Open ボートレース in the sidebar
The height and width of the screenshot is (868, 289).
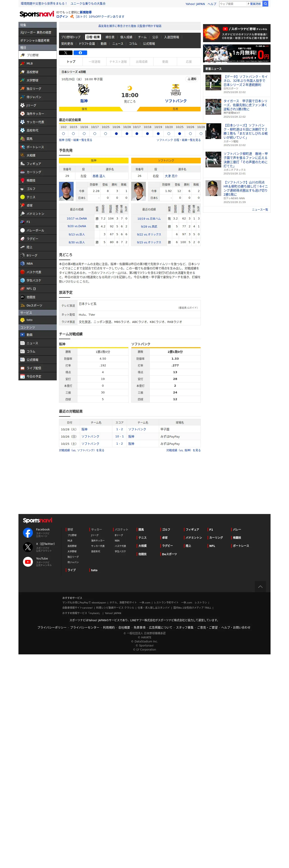(x=37, y=147)
